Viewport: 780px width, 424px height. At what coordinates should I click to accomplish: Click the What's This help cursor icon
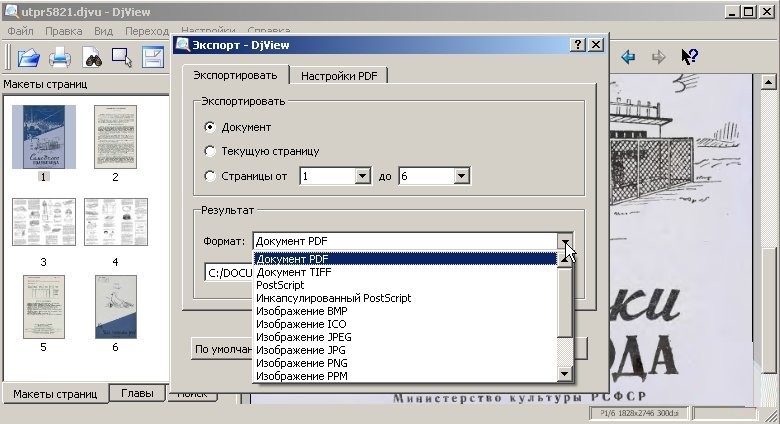pos(689,57)
